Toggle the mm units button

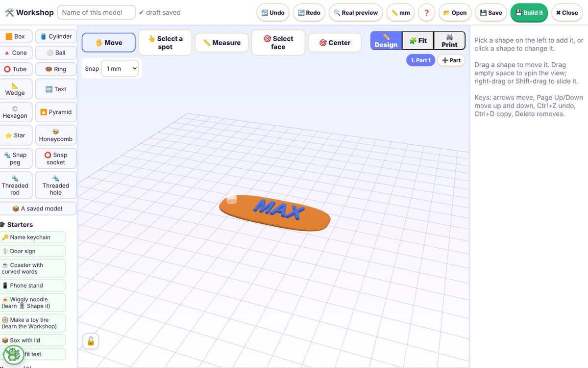click(401, 13)
